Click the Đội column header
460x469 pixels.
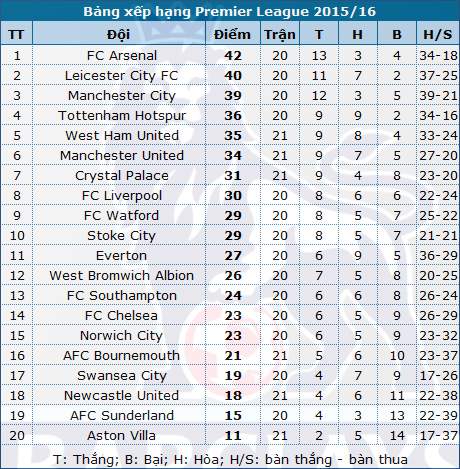(119, 34)
